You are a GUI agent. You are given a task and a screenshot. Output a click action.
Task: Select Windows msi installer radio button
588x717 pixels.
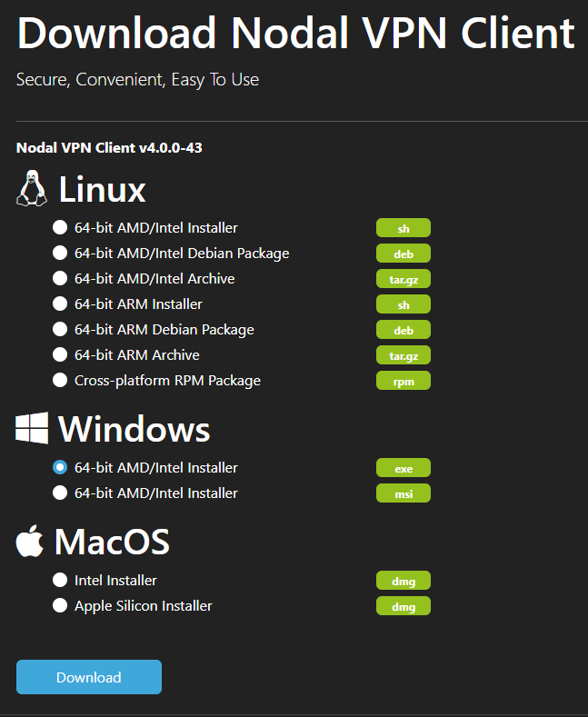[60, 493]
